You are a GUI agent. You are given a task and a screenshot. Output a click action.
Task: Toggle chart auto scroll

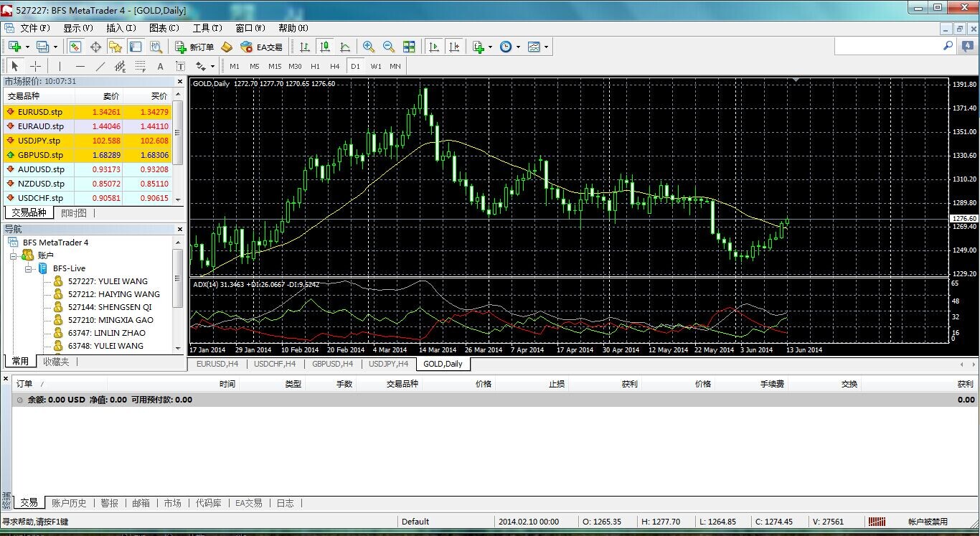(x=433, y=47)
